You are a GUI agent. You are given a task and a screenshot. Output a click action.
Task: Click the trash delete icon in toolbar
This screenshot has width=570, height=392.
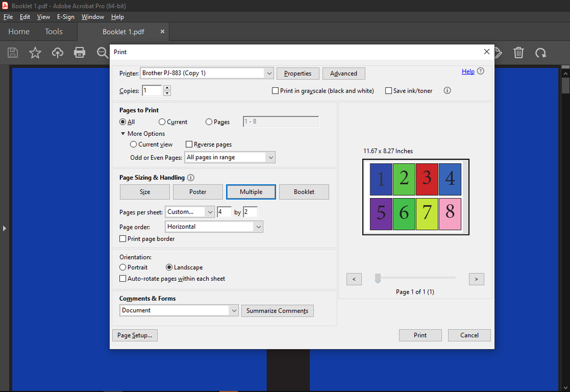point(519,52)
